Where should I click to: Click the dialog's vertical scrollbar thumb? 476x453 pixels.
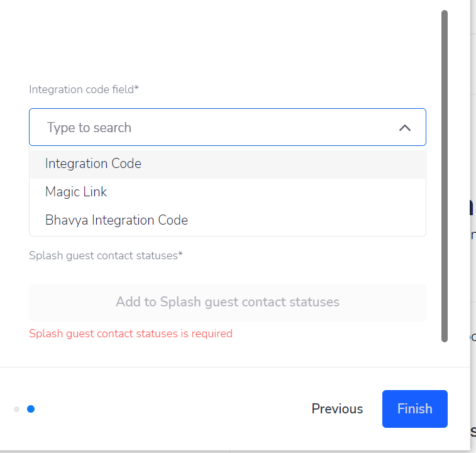[x=445, y=176]
